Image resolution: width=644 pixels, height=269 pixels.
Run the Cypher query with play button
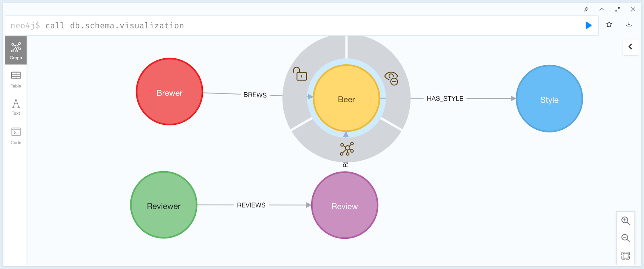pyautogui.click(x=588, y=25)
